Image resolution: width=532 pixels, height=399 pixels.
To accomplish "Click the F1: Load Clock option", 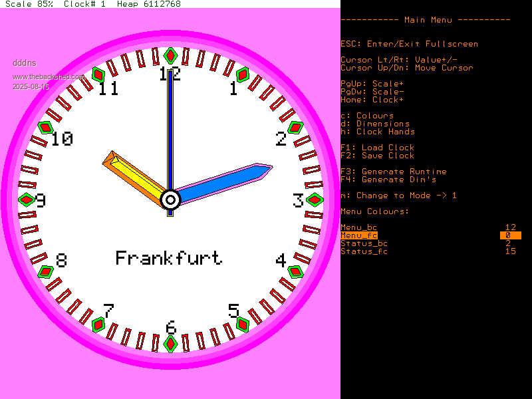I will [x=377, y=148].
